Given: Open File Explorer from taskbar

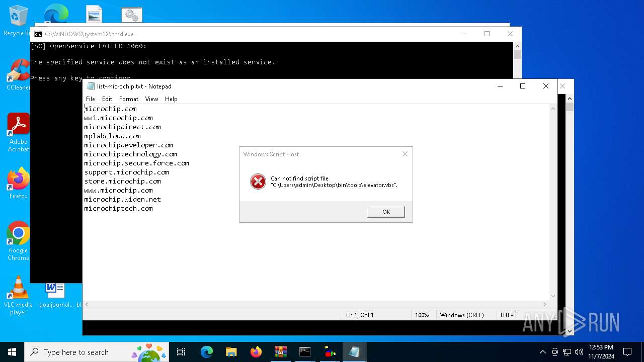Looking at the screenshot, I should click(231, 352).
